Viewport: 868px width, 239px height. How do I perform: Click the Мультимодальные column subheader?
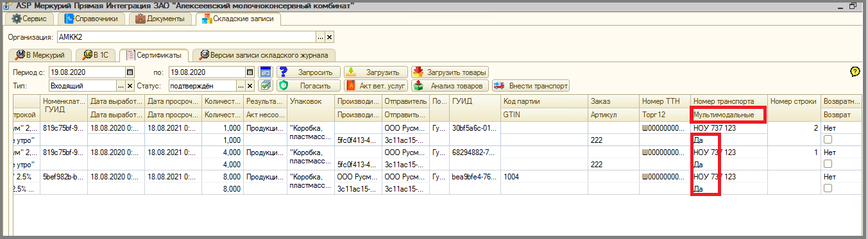729,115
